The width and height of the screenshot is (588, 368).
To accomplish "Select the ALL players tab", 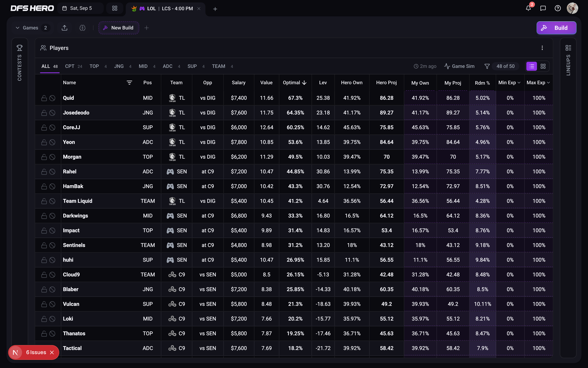I will point(50,66).
